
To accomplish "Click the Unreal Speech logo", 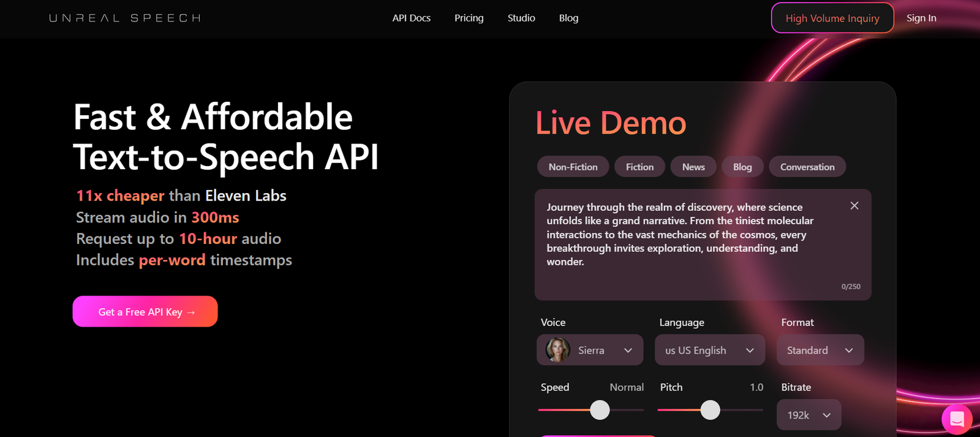I will click(x=125, y=18).
